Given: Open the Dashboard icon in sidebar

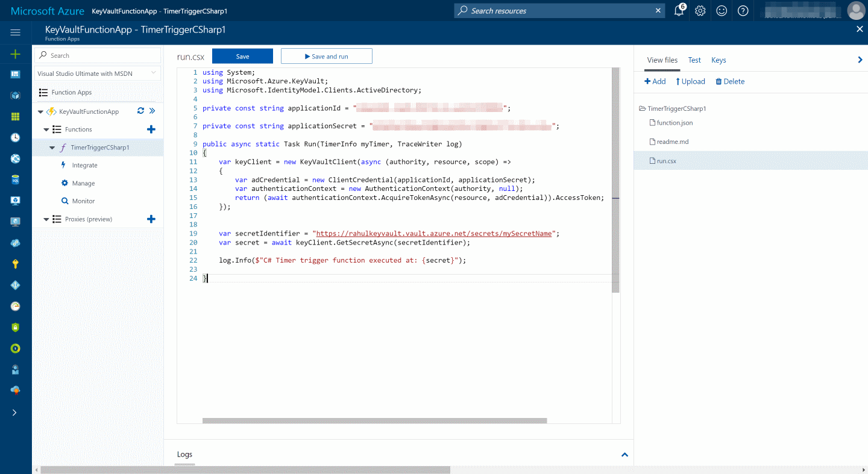Looking at the screenshot, I should click(15, 74).
